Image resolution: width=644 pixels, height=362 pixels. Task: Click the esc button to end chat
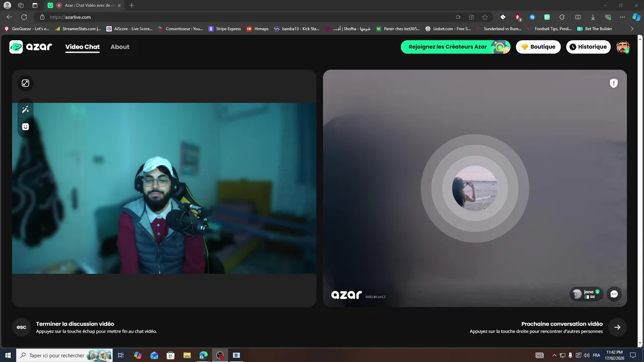click(22, 327)
